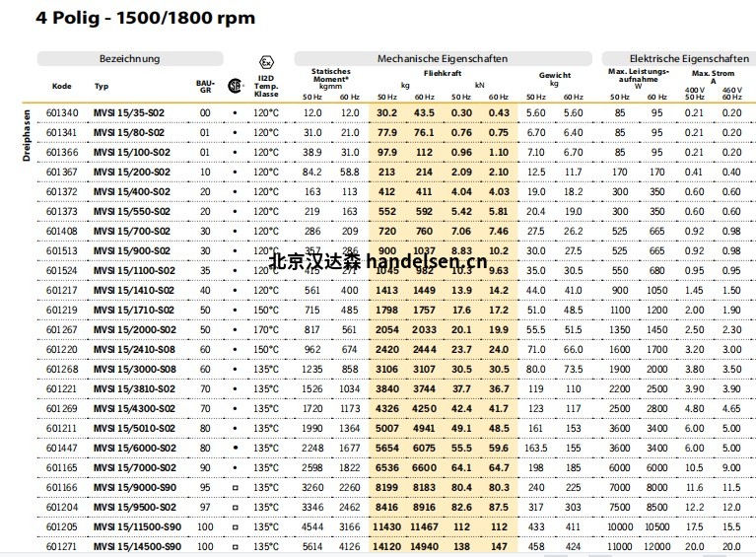Screen dimensions: 756x557
Task: Click the Fliehkraft column header
Action: 442,73
